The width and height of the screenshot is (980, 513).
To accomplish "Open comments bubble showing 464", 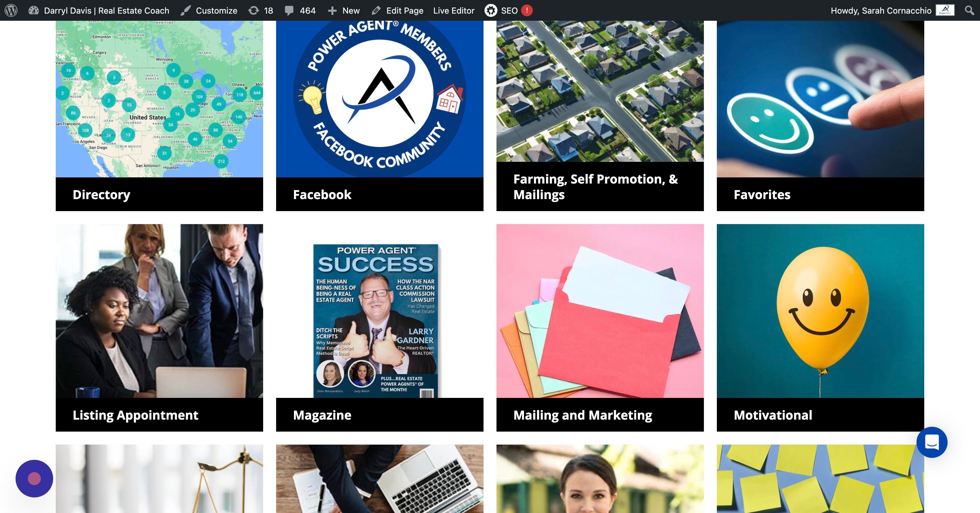I will (x=300, y=10).
